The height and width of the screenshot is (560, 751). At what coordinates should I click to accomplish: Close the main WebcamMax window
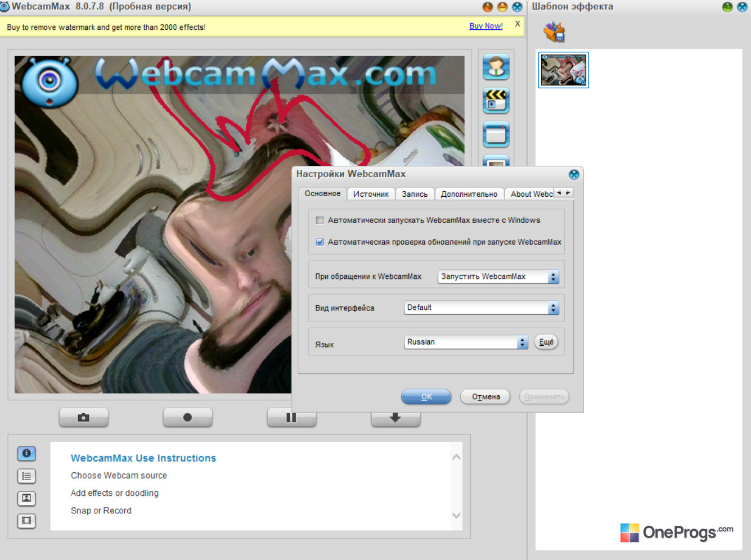517,7
